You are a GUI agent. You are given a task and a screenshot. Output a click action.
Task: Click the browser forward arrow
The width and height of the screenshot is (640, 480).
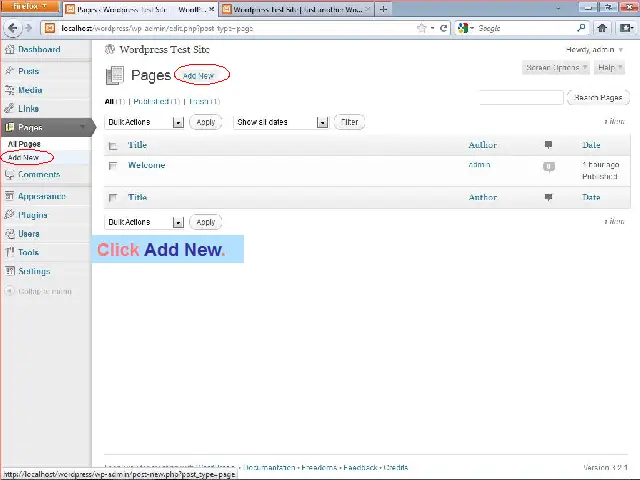coord(28,28)
